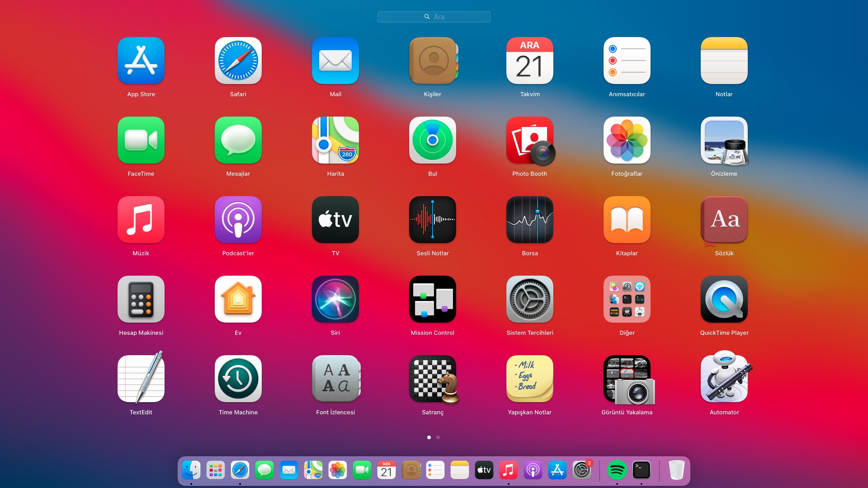Open the Bul (Find My) app
This screenshot has height=488, width=868.
tap(432, 141)
